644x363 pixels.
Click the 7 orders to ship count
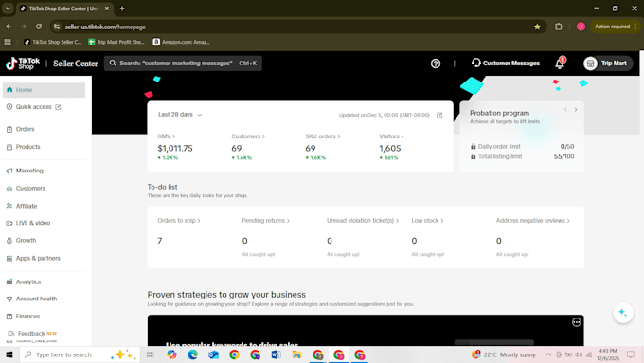[x=160, y=241]
